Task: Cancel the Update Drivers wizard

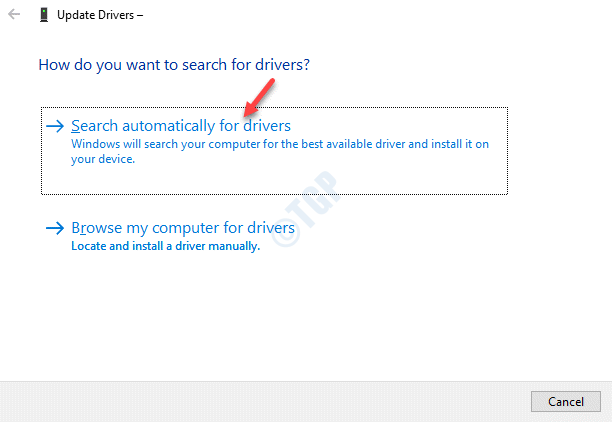Action: (x=566, y=401)
